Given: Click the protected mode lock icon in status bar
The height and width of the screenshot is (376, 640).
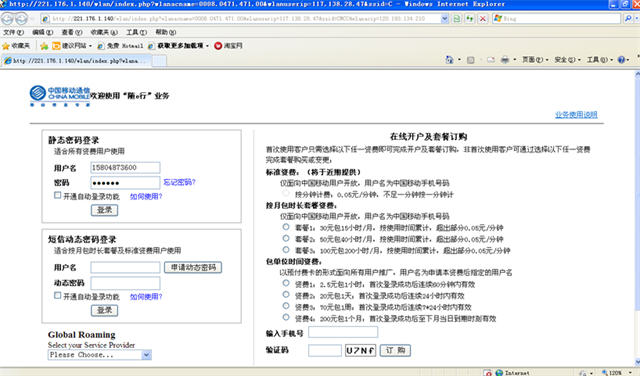Looking at the screenshot, I should tap(583, 373).
